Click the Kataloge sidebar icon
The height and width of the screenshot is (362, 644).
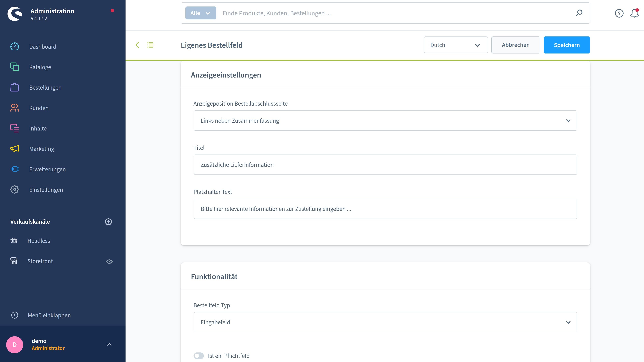click(15, 67)
